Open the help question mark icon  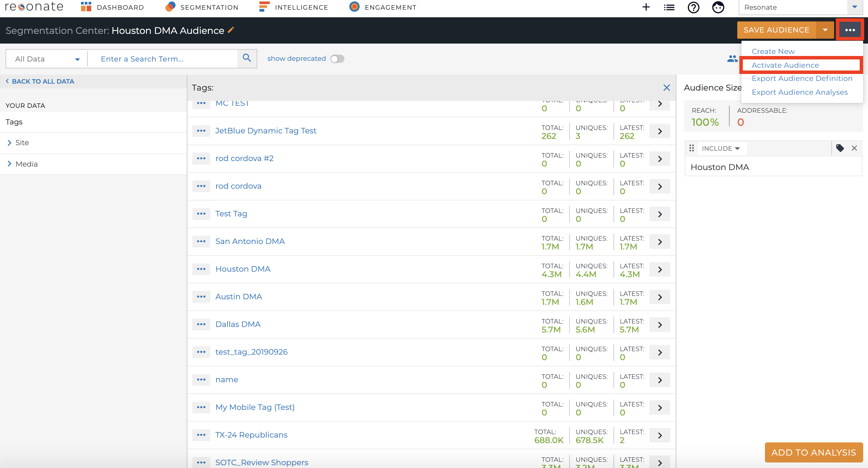pos(693,7)
